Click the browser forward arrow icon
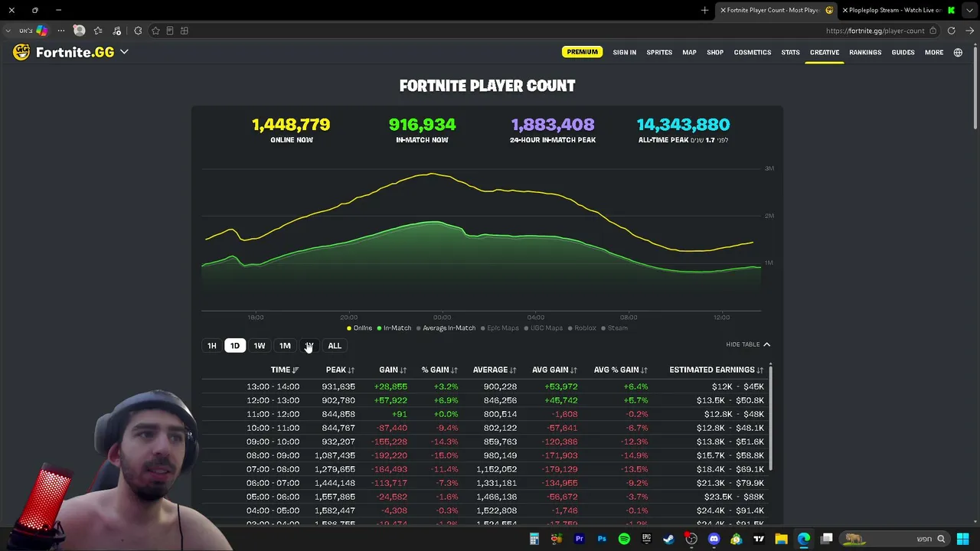 click(x=970, y=31)
